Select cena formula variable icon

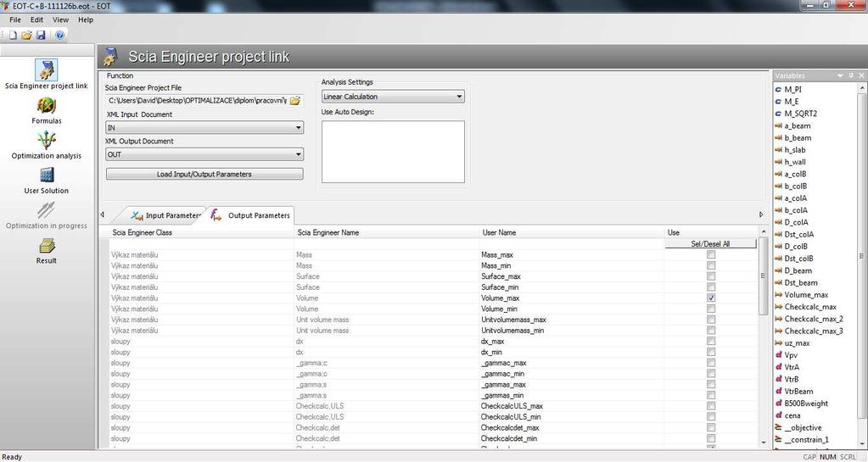[x=778, y=415]
